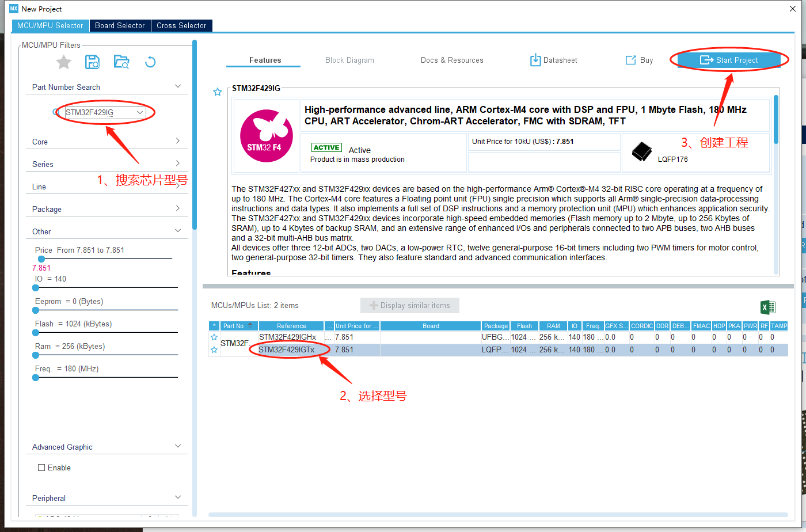Click the Display similar items button
This screenshot has height=532, width=806.
tap(409, 305)
